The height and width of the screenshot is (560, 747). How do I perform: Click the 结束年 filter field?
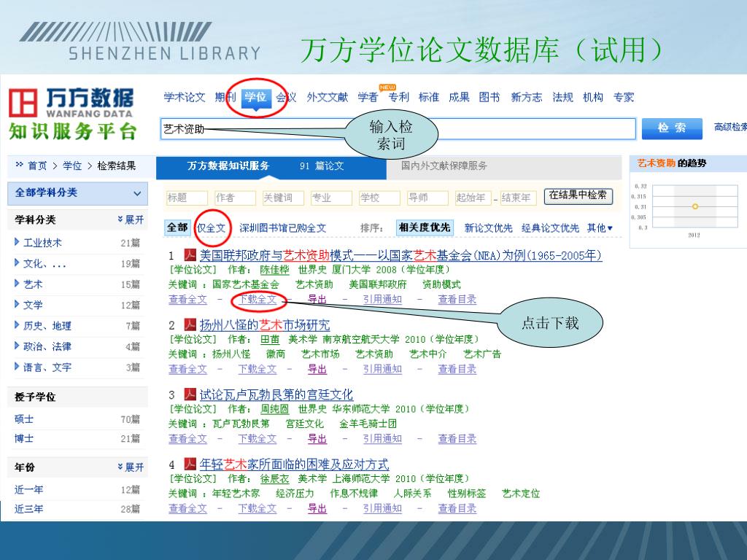pos(518,198)
